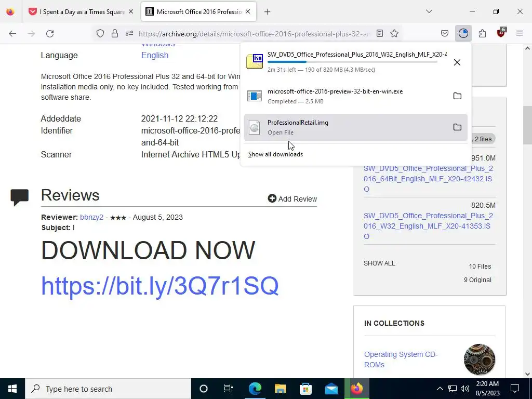Select the Microsoft Office 2016 tab
Image resolution: width=532 pixels, height=399 pixels.
199,12
